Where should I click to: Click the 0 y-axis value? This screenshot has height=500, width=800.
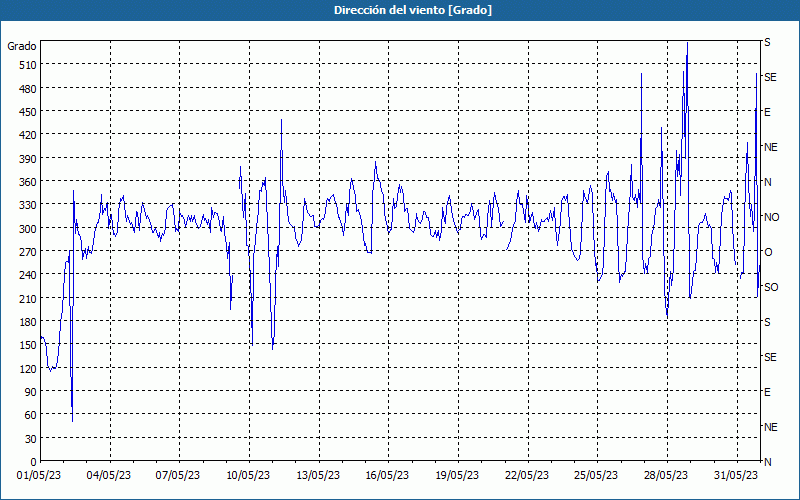pyautogui.click(x=34, y=462)
